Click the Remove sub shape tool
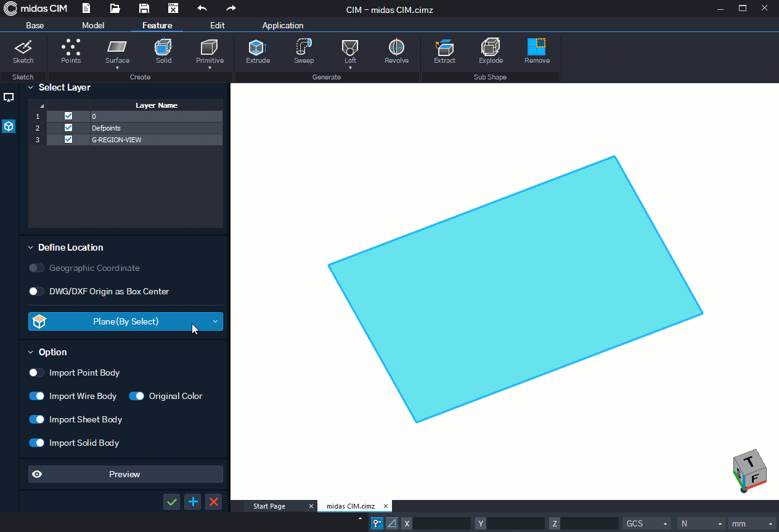Screen dimensions: 779x532 click(537, 52)
